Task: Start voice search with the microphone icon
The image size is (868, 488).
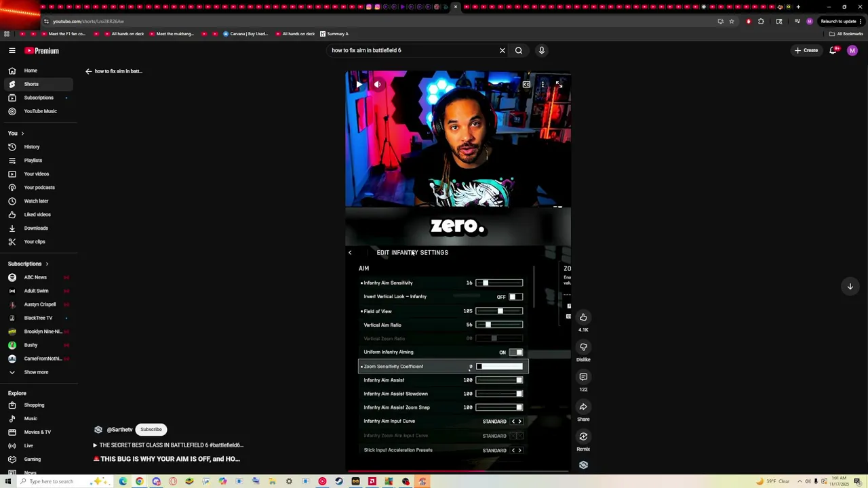Action: coord(541,50)
